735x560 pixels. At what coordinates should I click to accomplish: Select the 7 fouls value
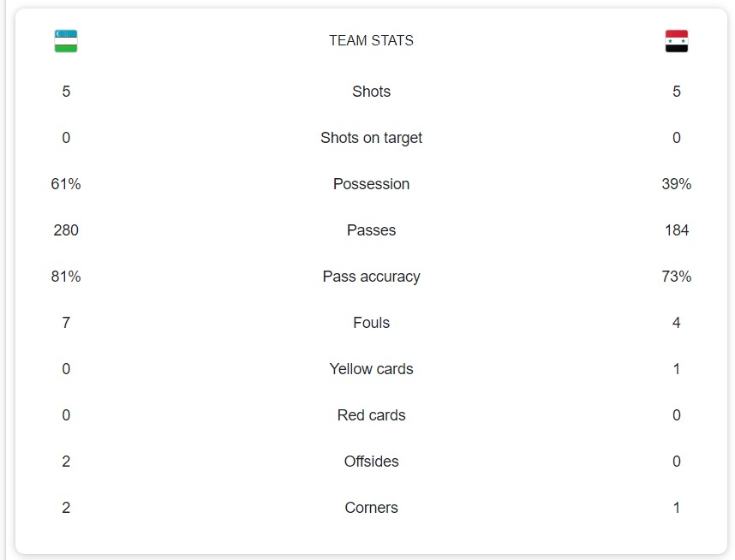(x=66, y=323)
